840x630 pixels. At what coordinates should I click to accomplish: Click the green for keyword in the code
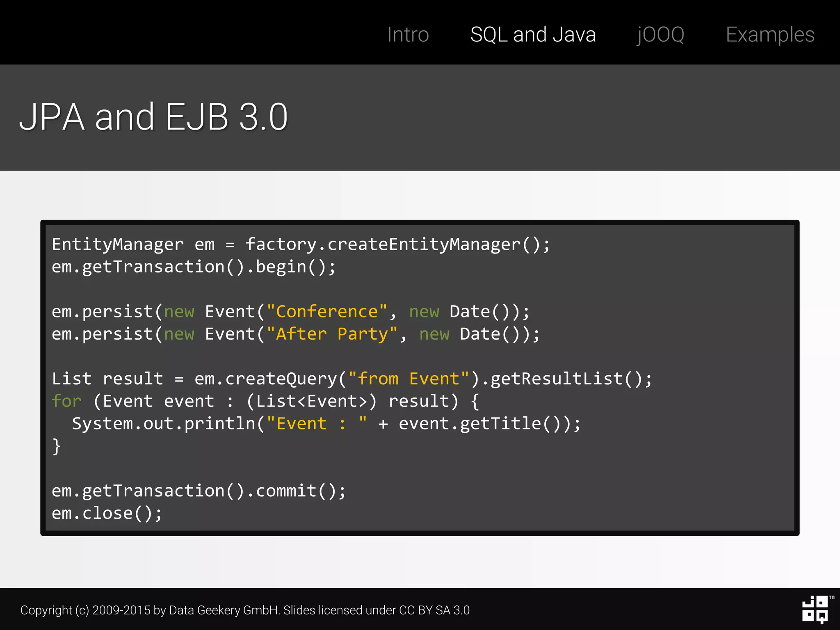[x=66, y=401]
